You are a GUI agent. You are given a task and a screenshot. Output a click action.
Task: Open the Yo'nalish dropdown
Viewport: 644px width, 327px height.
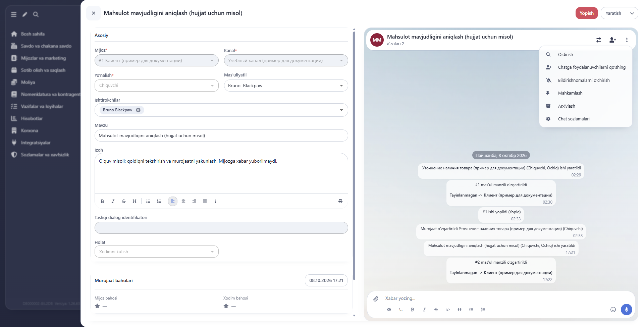pos(157,86)
